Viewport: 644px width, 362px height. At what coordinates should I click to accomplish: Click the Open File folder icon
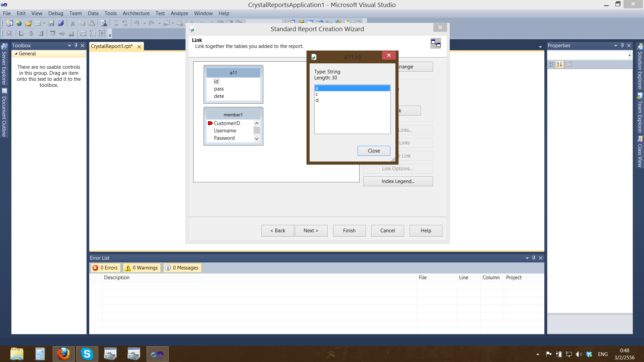point(29,23)
